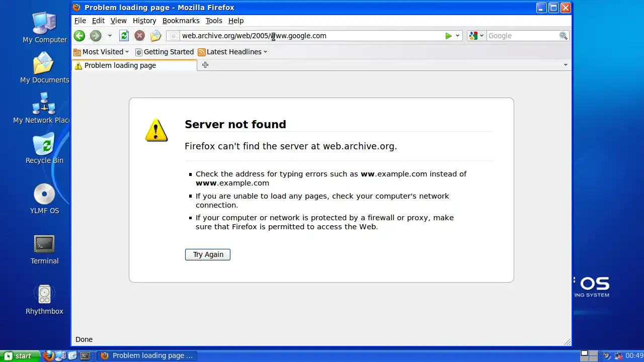Reload the current page

(x=124, y=36)
